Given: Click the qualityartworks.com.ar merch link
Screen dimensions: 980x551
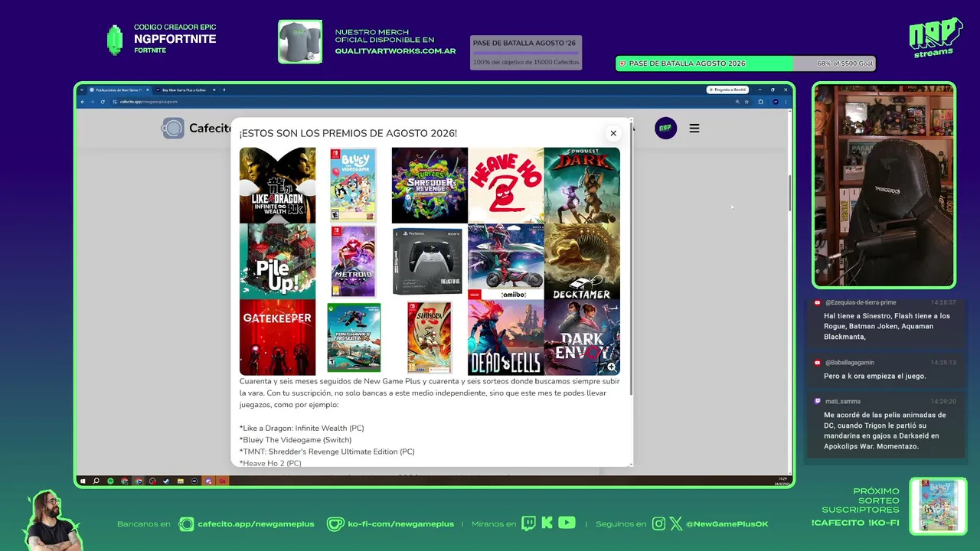Looking at the screenshot, I should pos(395,51).
